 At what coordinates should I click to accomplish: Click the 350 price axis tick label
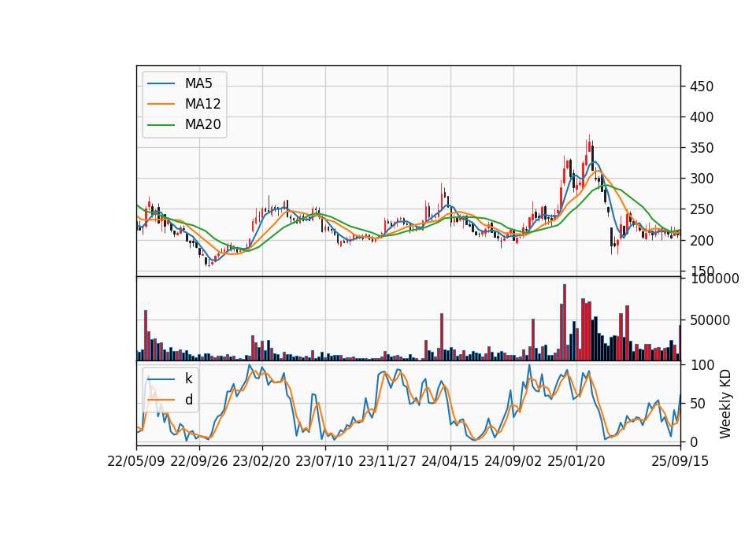[x=702, y=148]
